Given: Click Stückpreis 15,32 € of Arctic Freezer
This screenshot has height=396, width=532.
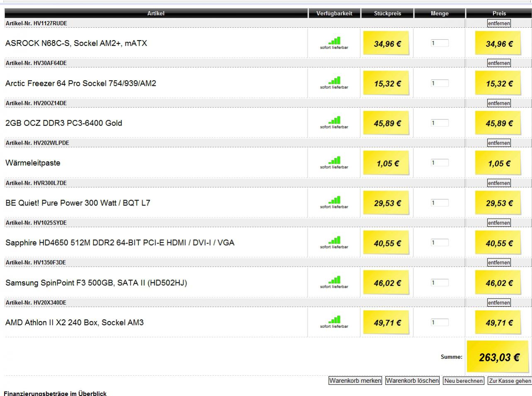Looking at the screenshot, I should [x=387, y=83].
